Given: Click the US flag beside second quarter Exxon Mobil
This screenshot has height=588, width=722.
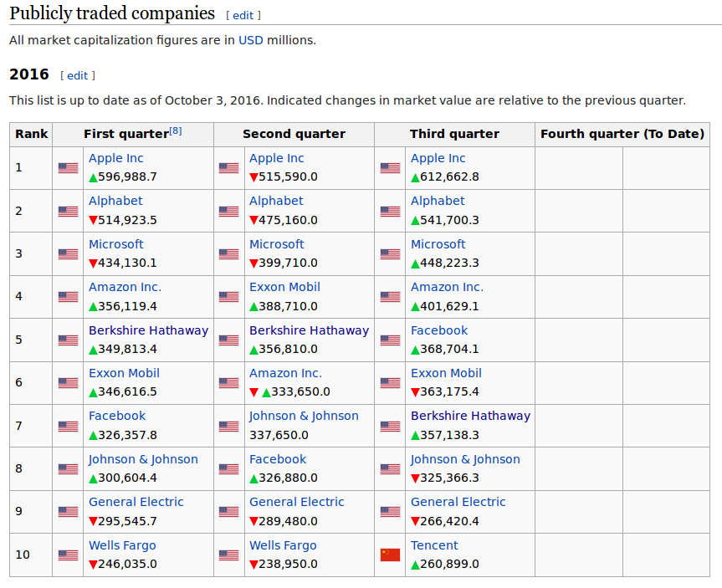Looking at the screenshot, I should tap(229, 297).
